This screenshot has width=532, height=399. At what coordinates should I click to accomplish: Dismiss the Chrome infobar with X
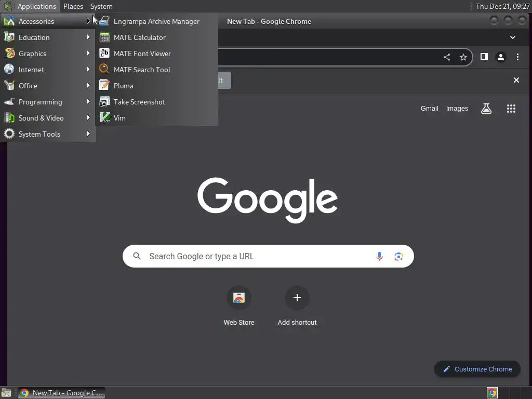coord(516,80)
